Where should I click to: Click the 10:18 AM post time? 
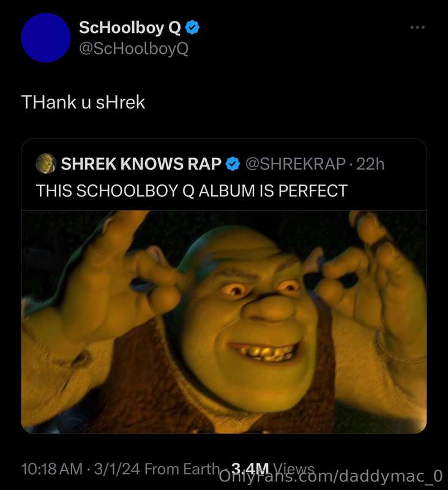52,469
